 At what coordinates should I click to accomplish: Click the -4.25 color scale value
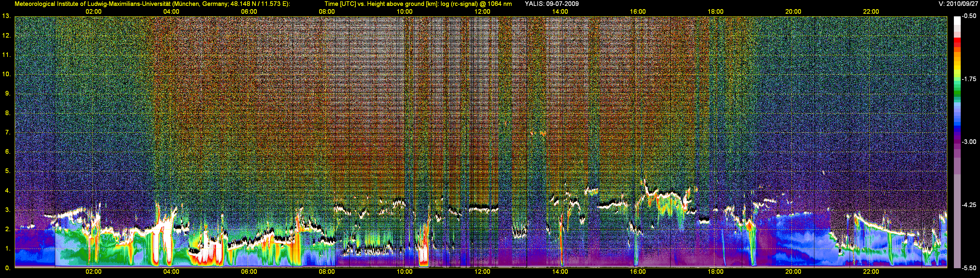(969, 205)
